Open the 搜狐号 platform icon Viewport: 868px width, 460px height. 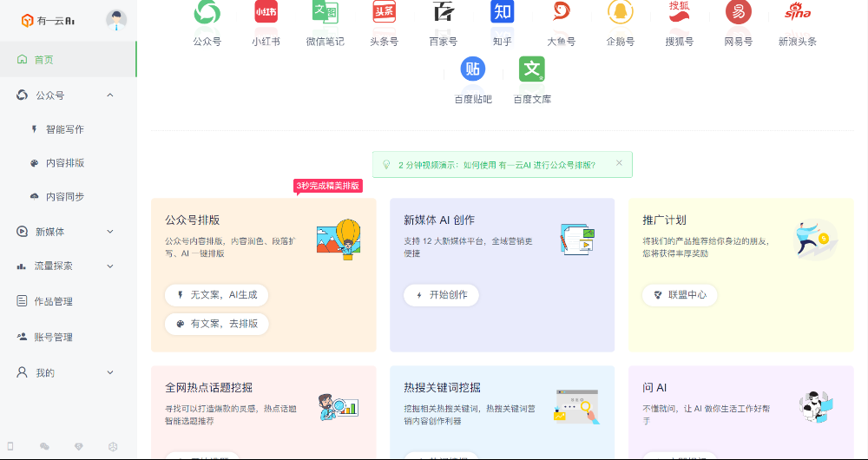click(x=680, y=12)
